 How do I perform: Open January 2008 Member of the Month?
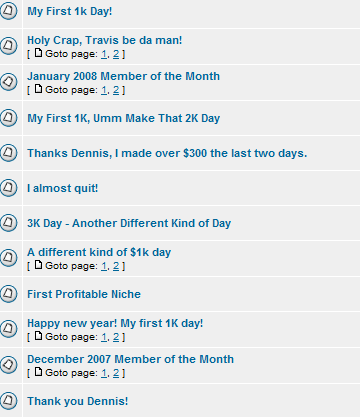pos(123,76)
